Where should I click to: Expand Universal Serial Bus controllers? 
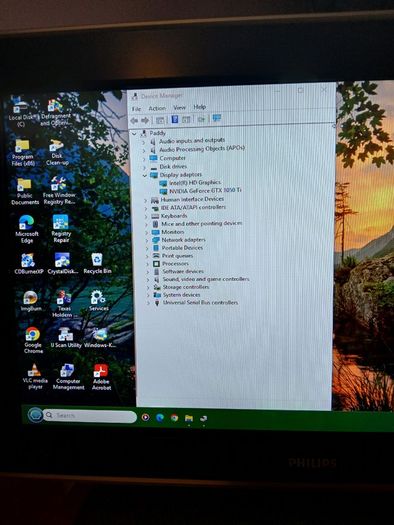pyautogui.click(x=148, y=303)
